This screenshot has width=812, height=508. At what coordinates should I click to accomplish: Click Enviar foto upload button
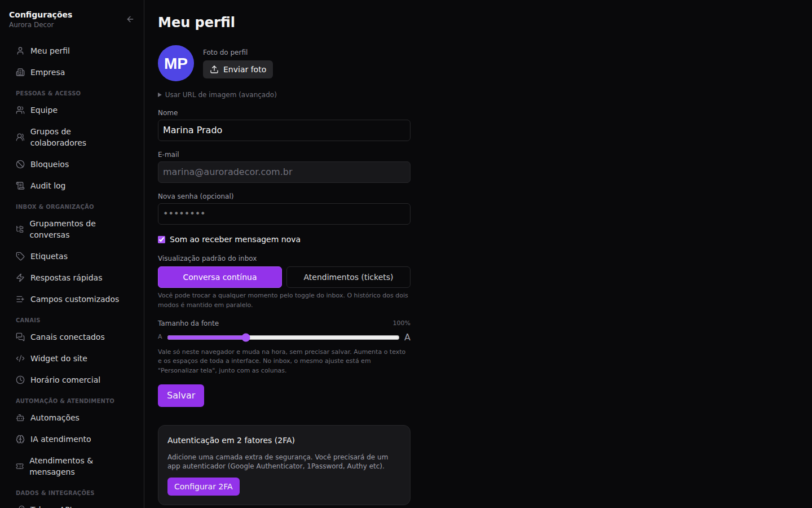click(238, 69)
